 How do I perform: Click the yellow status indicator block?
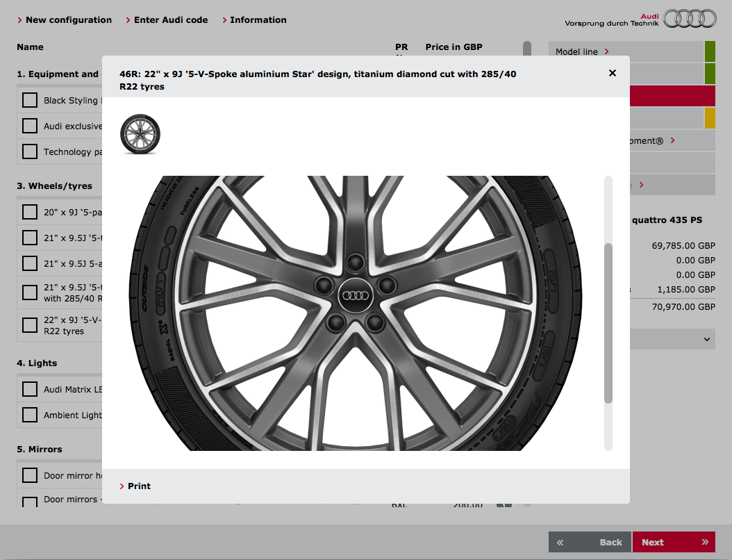pyautogui.click(x=709, y=118)
